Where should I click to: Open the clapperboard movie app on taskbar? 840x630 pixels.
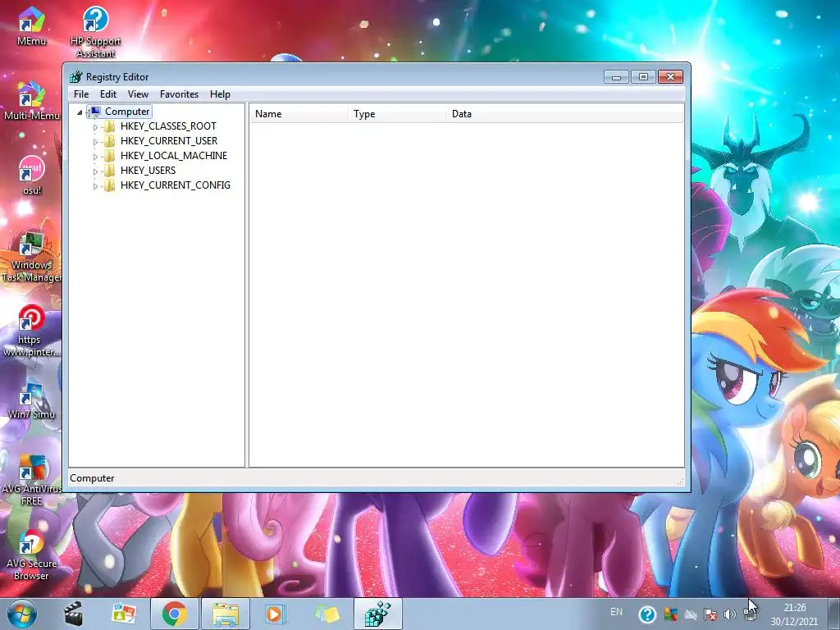(73, 614)
